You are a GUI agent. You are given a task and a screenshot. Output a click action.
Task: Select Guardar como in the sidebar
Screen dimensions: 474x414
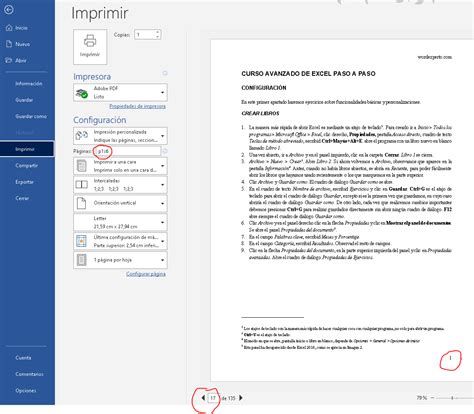point(31,116)
